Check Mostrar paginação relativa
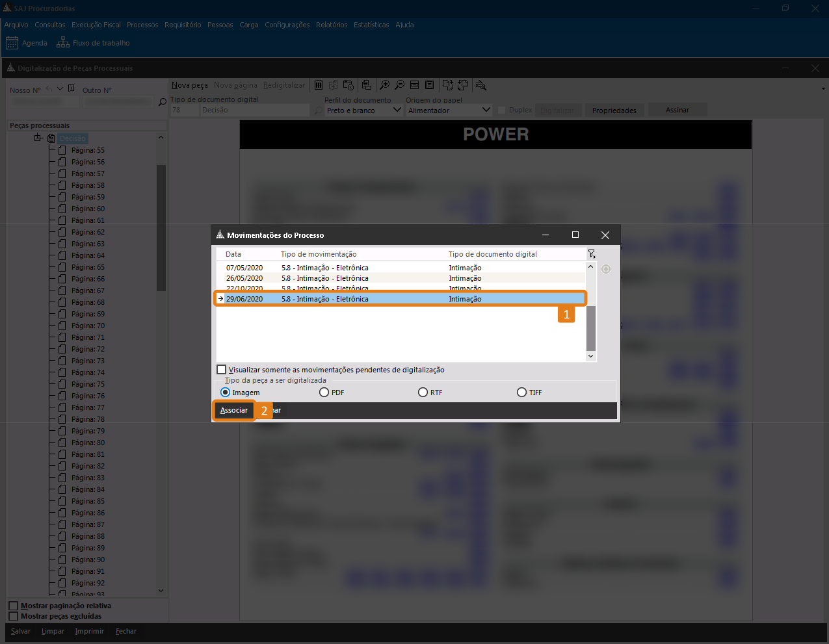 (13, 606)
